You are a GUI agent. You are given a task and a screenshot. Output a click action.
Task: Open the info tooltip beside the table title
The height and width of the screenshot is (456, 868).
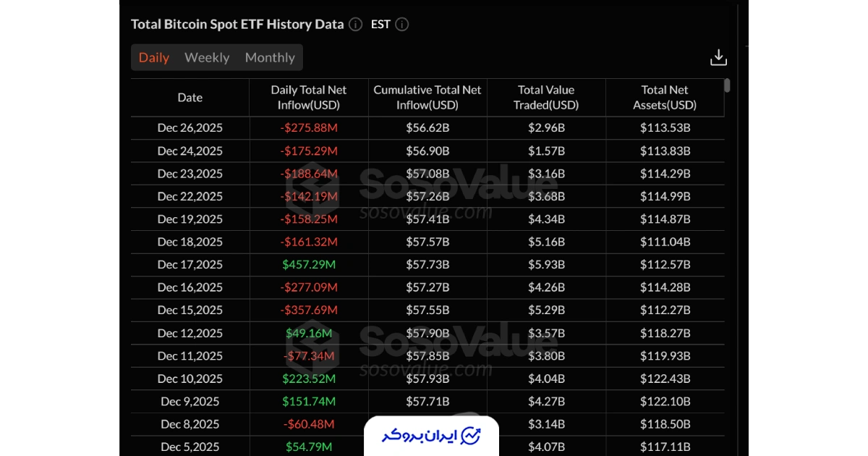click(355, 24)
